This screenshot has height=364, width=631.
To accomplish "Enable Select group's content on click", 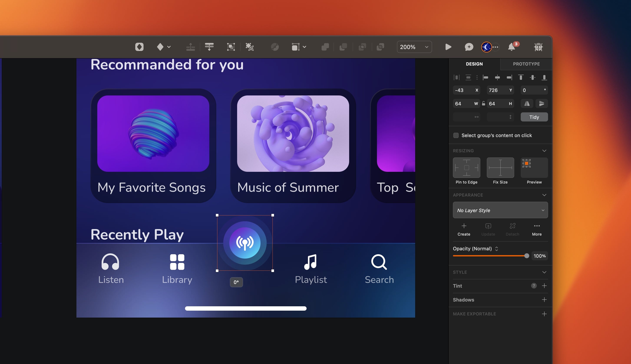I will pos(456,135).
